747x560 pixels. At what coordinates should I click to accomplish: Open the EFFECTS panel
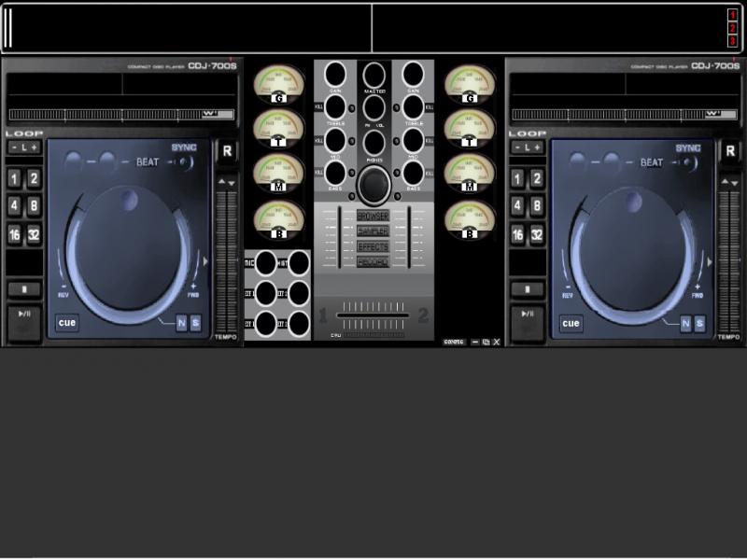373,245
